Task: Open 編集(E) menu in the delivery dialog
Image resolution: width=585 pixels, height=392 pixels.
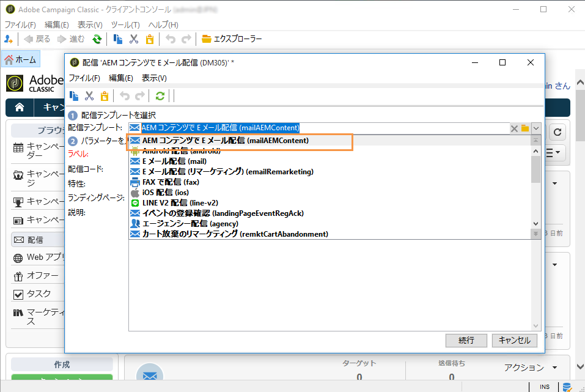Action: (x=121, y=78)
